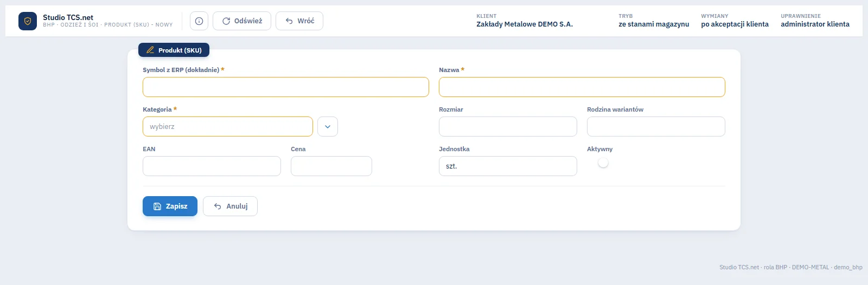Click the pencil icon in Produkt (SKU) tab
The height and width of the screenshot is (285, 868).
click(150, 50)
